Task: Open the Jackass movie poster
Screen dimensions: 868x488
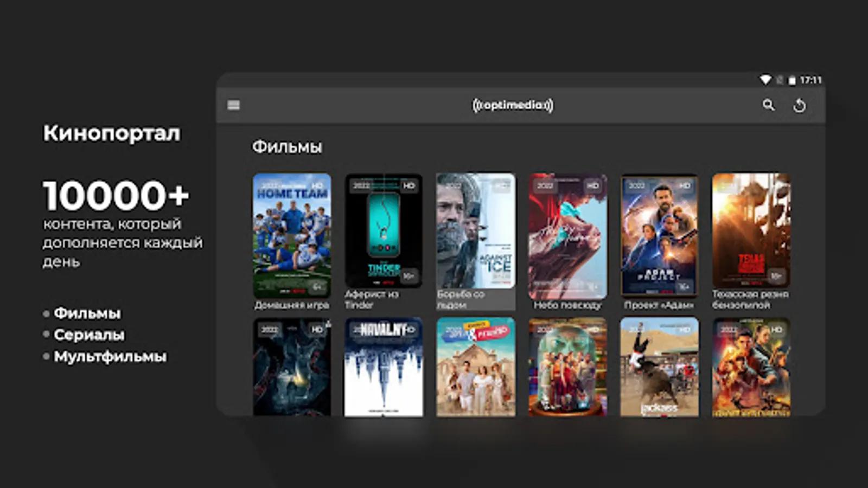Action: coord(660,367)
